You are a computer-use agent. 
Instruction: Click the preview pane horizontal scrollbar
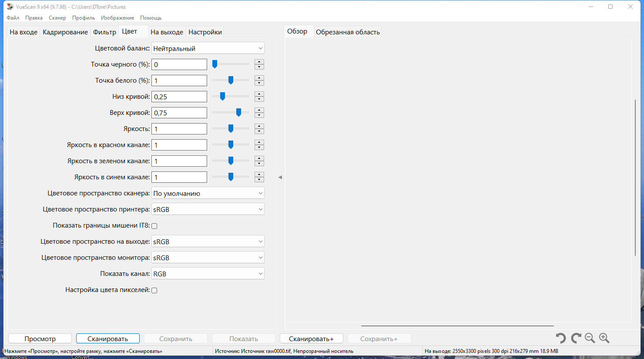457,325
